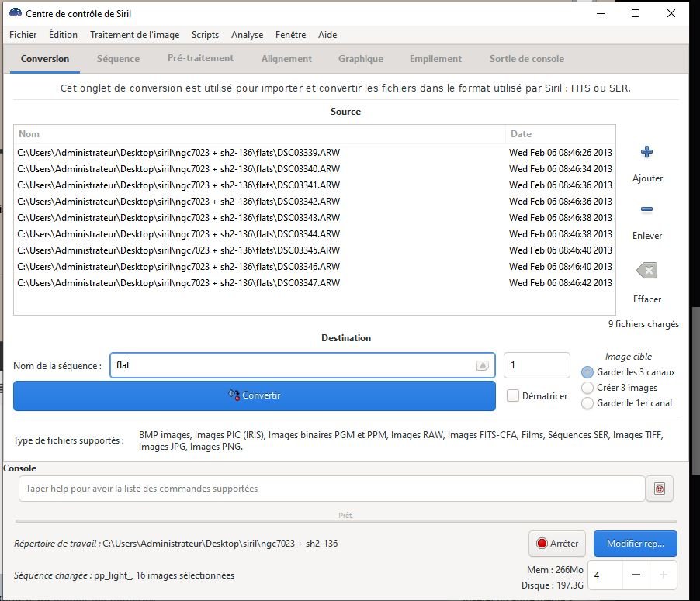Open the Fenêtre menu
Viewport: 700px width, 601px height.
tap(290, 35)
